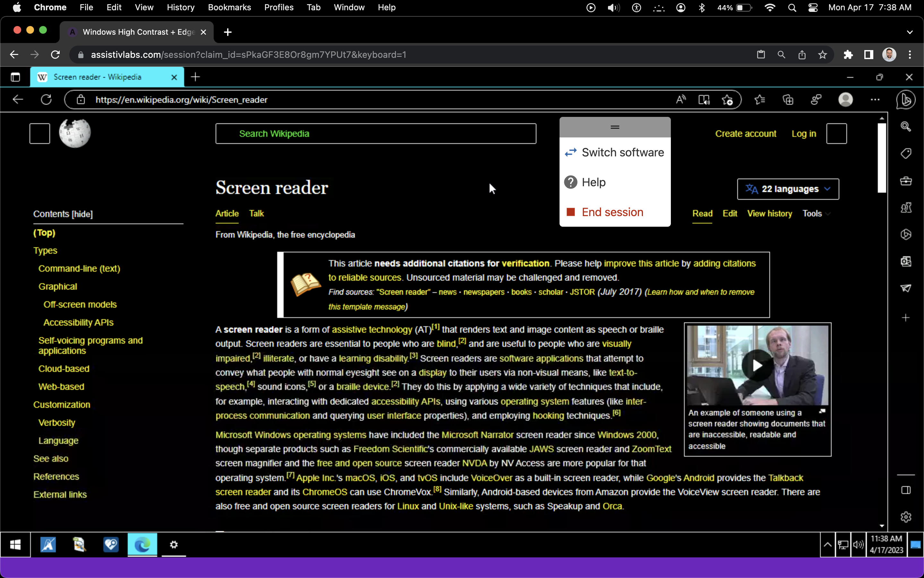Open assistive technology link
924x578 pixels.
(372, 329)
